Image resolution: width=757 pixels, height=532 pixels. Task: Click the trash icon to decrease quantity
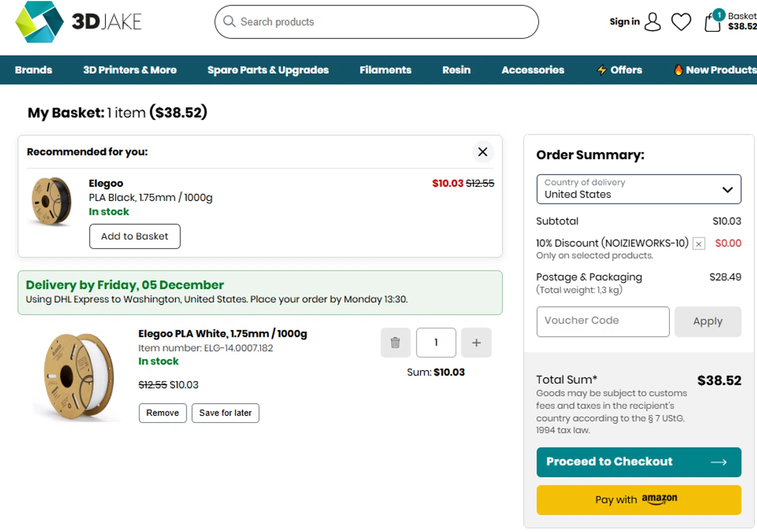[395, 342]
